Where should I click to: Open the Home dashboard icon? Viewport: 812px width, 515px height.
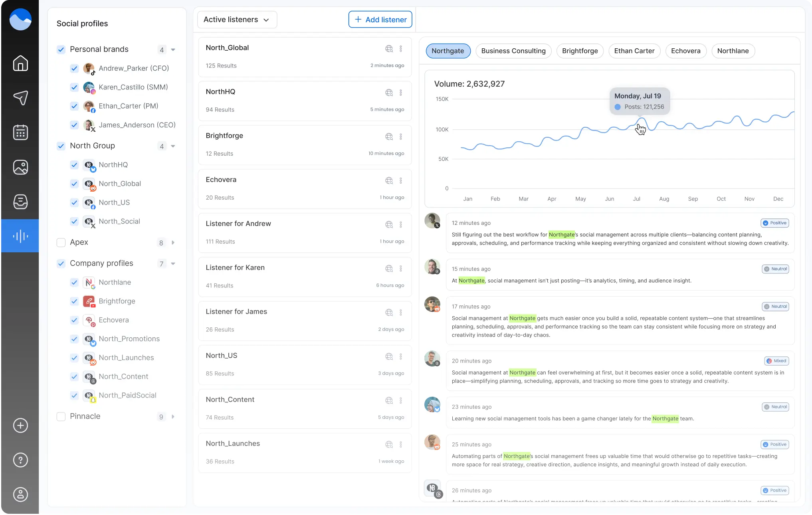pos(20,63)
